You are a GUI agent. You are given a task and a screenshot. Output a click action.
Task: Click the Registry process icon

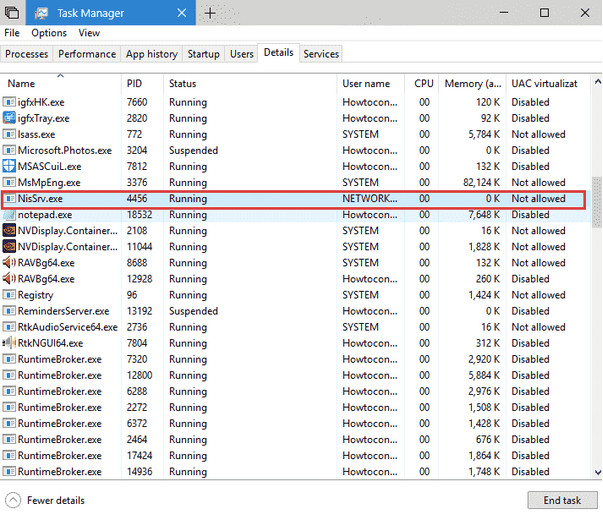(9, 295)
